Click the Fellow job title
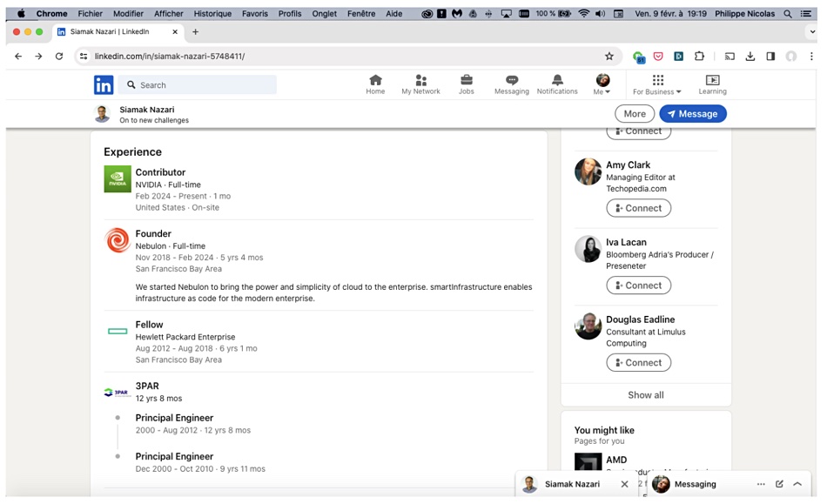The image size is (827, 504). coord(149,325)
